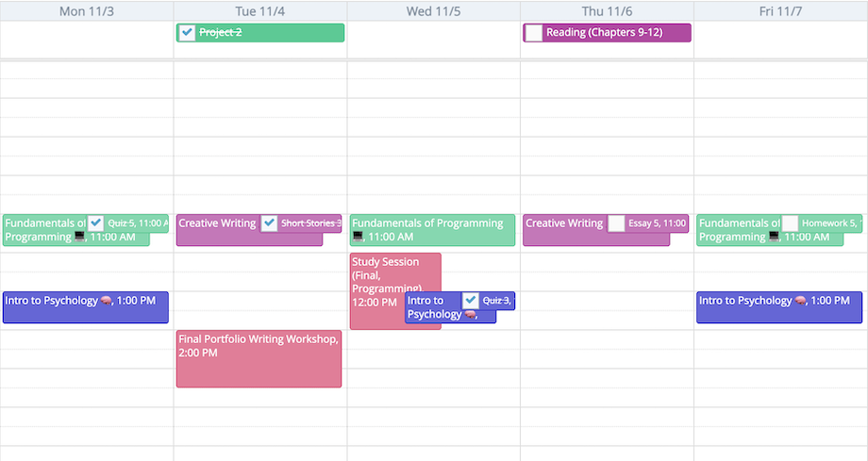The image size is (868, 461).
Task: Select the Thu 11/6 day header
Action: click(607, 10)
